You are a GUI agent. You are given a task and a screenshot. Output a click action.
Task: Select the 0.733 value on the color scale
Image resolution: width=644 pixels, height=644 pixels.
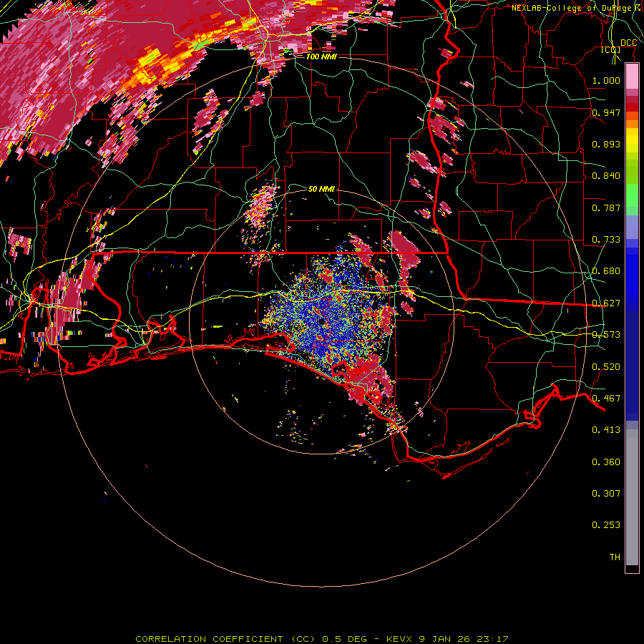point(606,240)
